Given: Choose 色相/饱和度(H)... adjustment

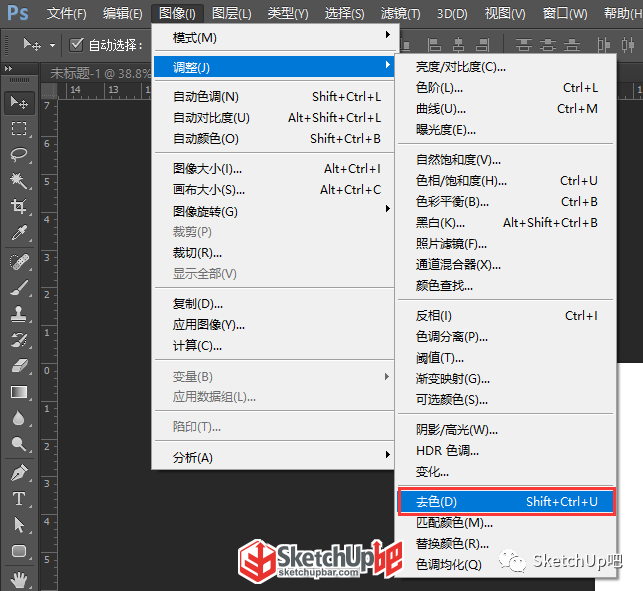Looking at the screenshot, I should [x=505, y=180].
